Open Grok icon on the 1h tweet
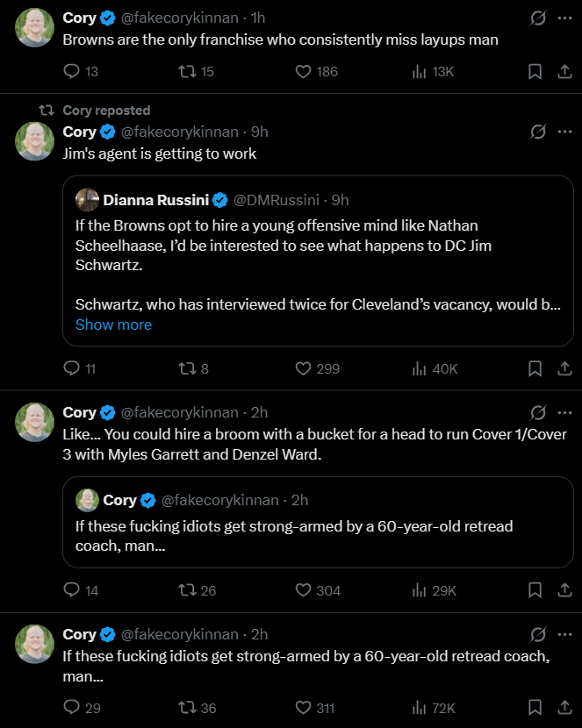582x728 pixels. coord(538,18)
